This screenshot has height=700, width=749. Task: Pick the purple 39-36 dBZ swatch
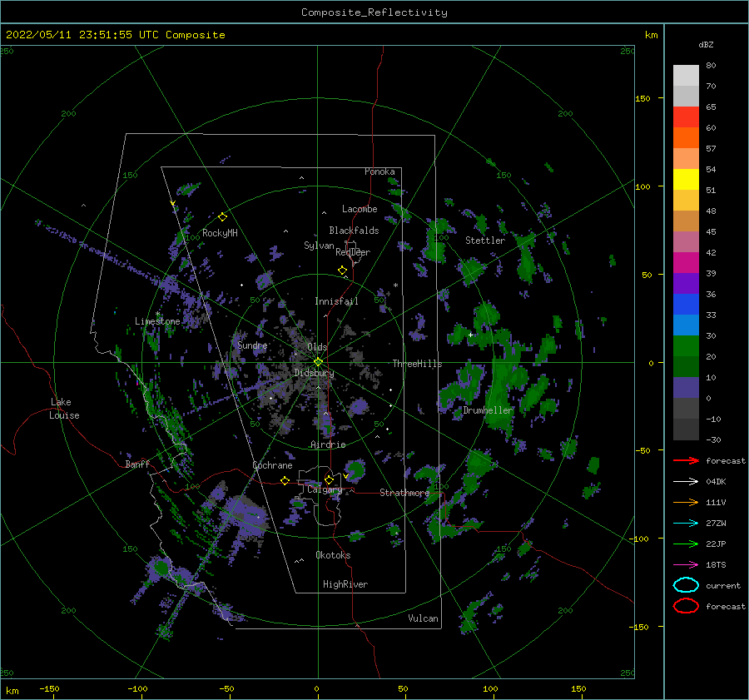click(686, 283)
